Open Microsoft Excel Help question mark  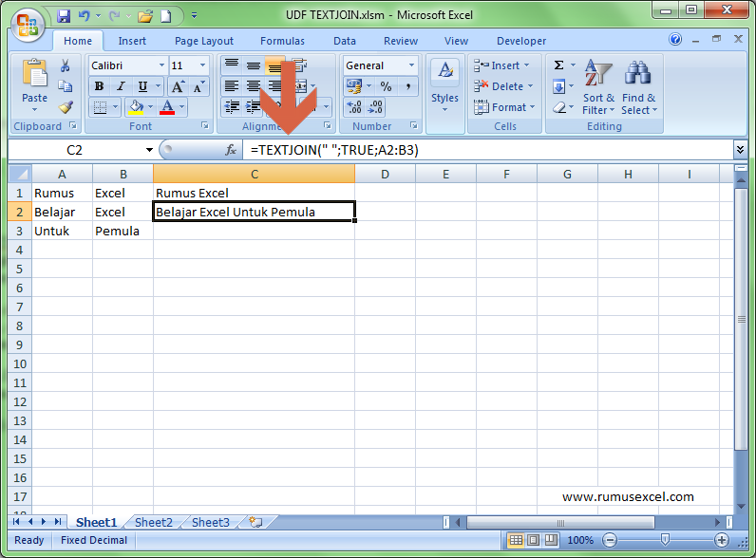pyautogui.click(x=675, y=39)
